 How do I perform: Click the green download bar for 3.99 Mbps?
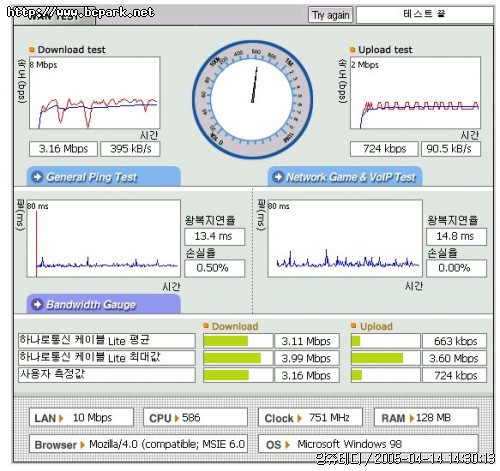232,358
